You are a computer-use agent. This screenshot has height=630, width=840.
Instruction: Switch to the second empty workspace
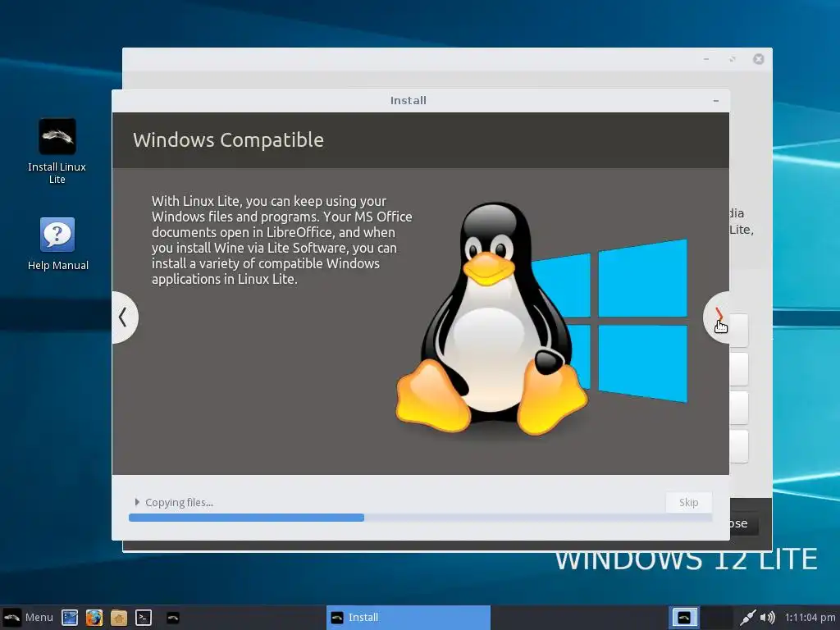pyautogui.click(x=717, y=618)
